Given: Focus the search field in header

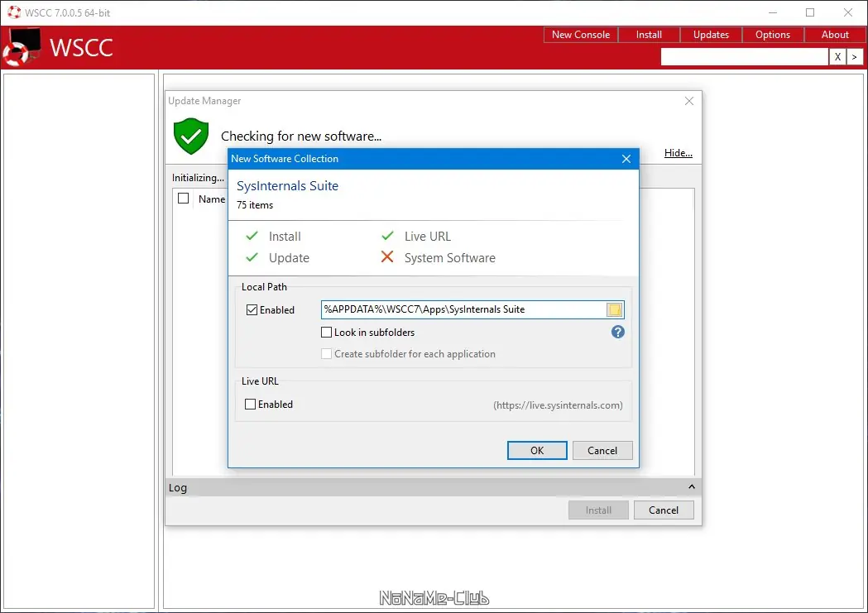Looking at the screenshot, I should tap(744, 56).
